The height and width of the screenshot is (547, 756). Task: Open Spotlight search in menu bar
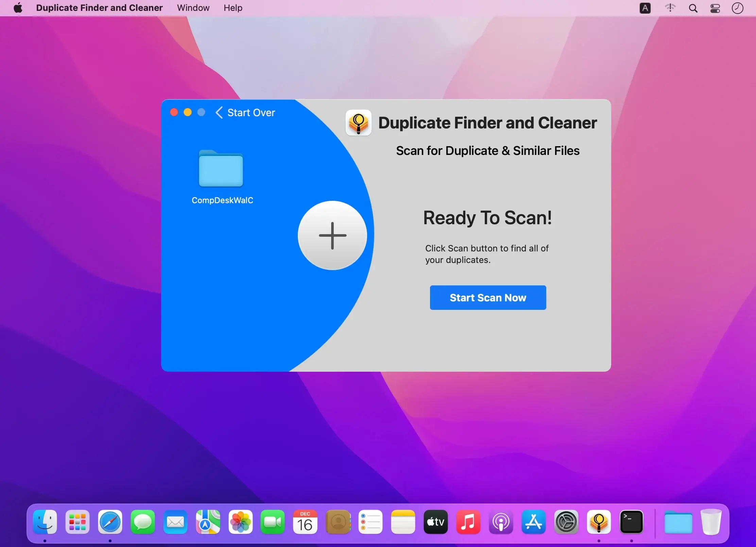pyautogui.click(x=693, y=8)
